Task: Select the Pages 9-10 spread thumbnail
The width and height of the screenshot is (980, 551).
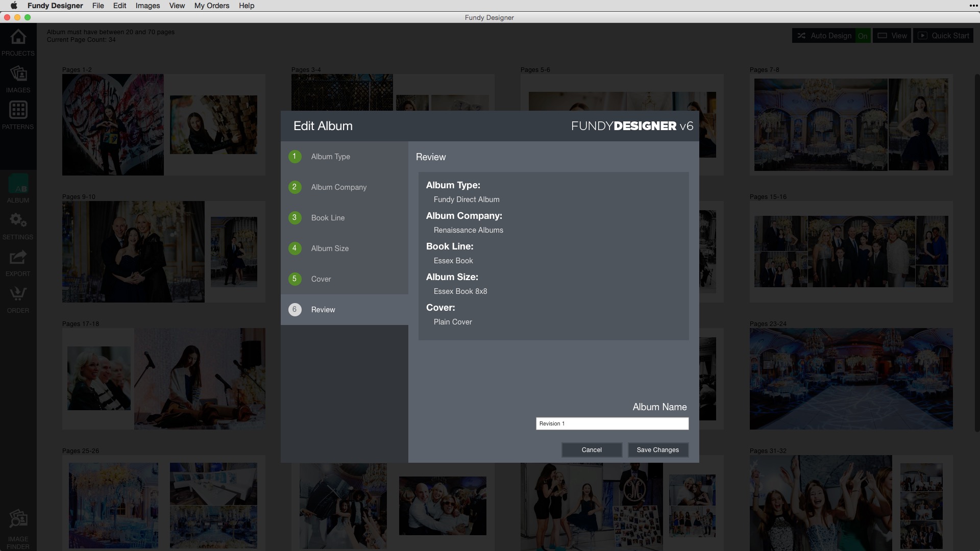Action: (x=164, y=252)
